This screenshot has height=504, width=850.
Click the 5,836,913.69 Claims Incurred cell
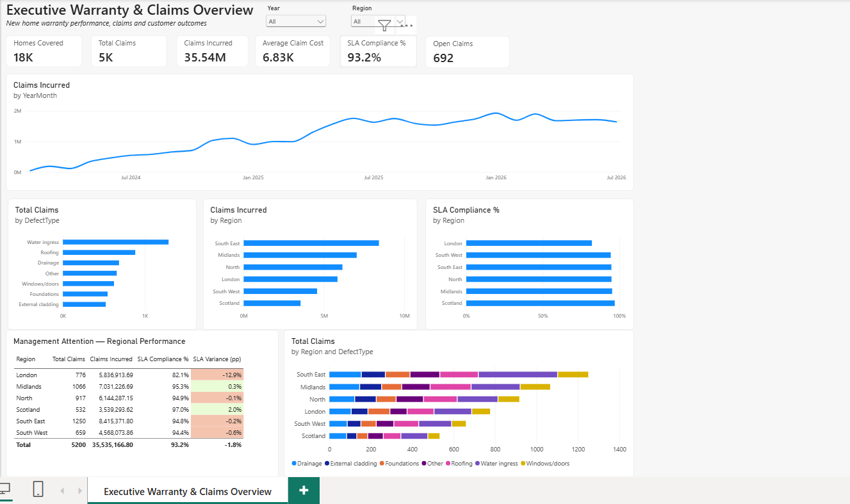tap(115, 375)
